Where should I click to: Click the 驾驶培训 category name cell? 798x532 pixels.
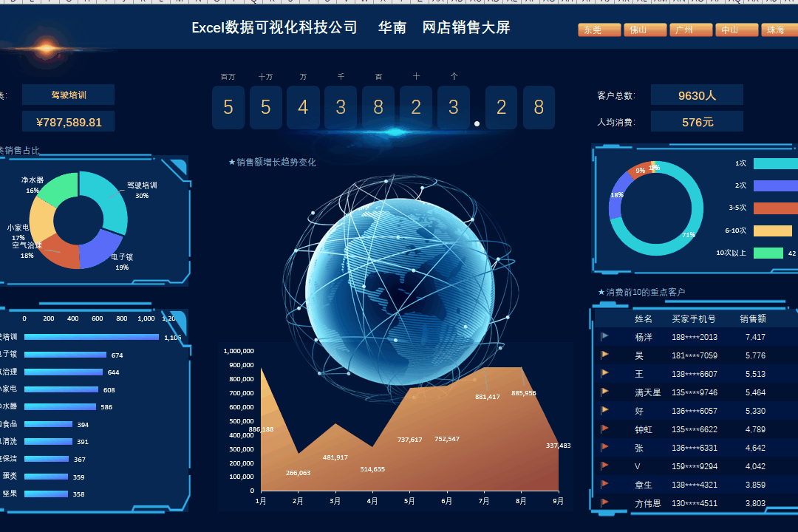[68, 95]
